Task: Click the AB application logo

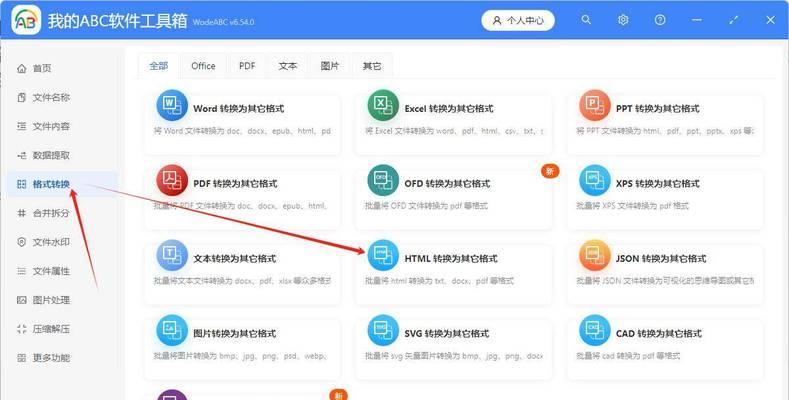Action: tap(26, 20)
